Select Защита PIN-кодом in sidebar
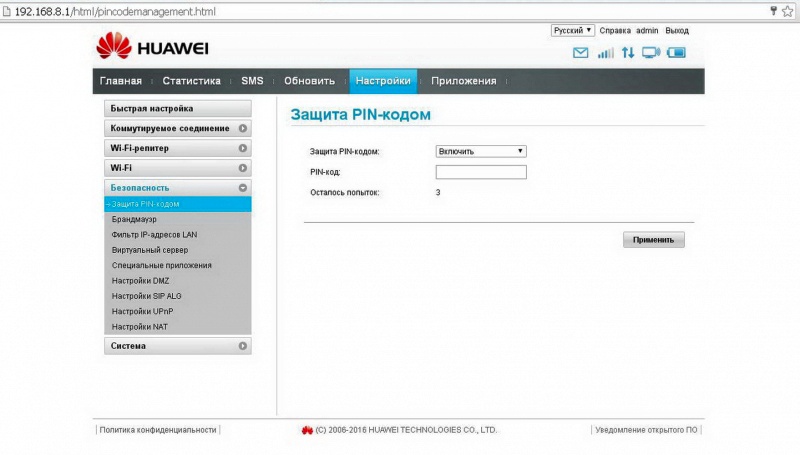Screen dimensions: 800x455 point(178,204)
